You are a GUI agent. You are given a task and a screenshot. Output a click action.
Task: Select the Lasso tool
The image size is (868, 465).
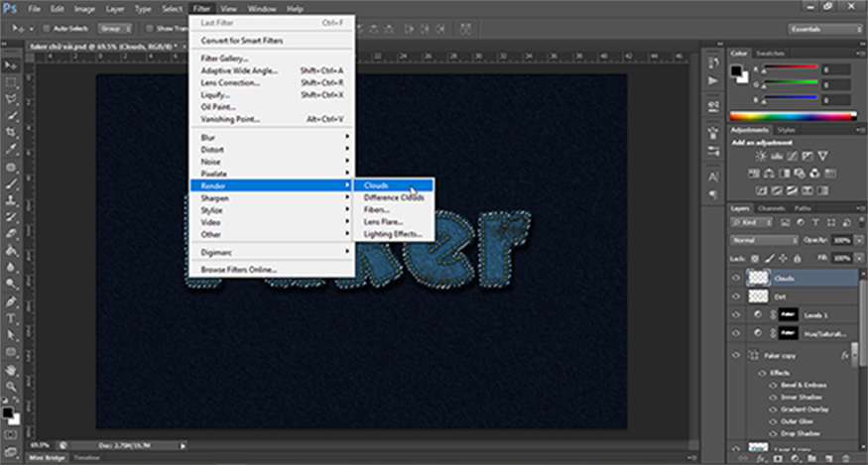pos(11,98)
